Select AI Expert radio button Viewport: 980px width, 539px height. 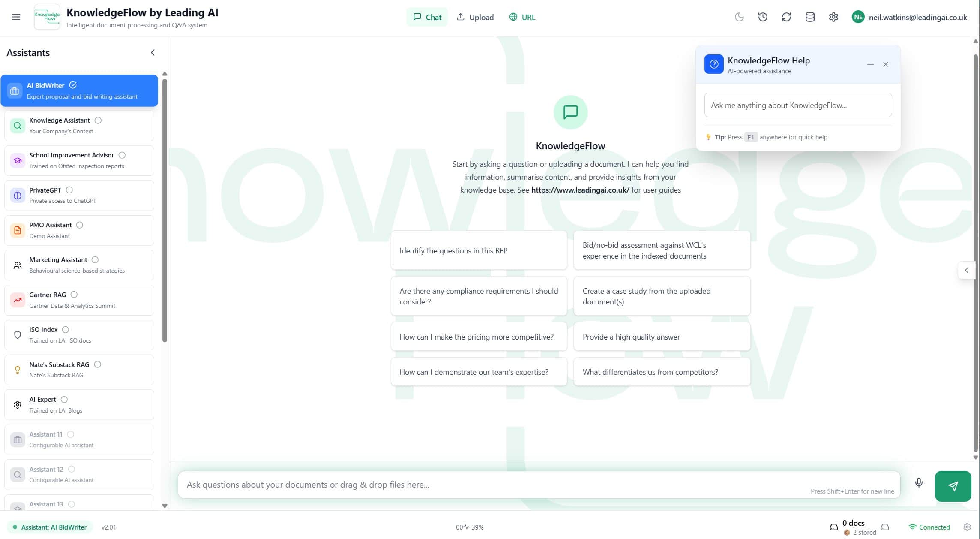click(x=64, y=400)
